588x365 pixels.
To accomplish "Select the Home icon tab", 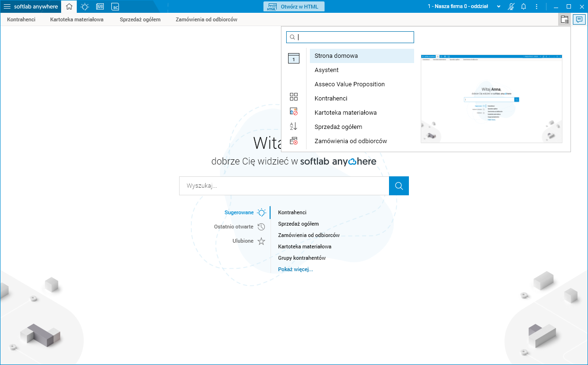I will pyautogui.click(x=69, y=7).
